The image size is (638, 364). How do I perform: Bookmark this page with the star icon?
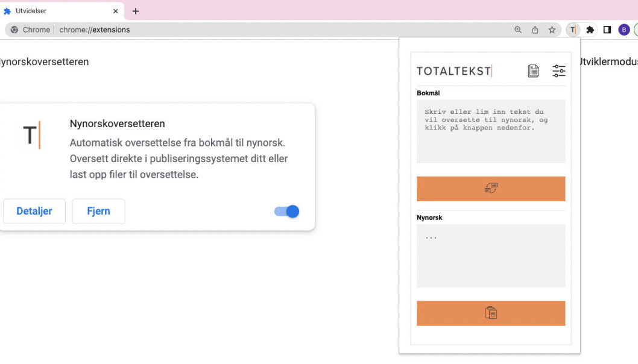552,30
